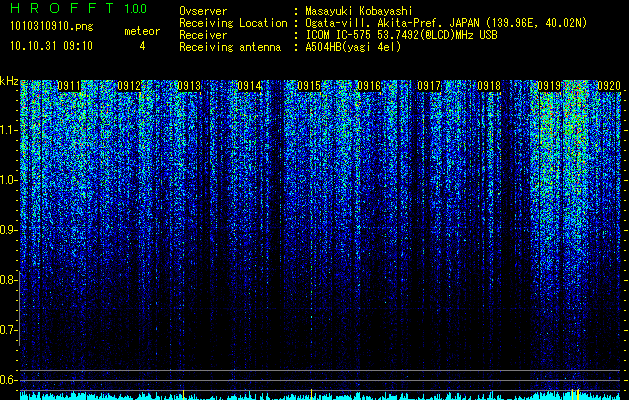
Task: Click the cyan signal level graph at bottom
Action: coord(320,396)
